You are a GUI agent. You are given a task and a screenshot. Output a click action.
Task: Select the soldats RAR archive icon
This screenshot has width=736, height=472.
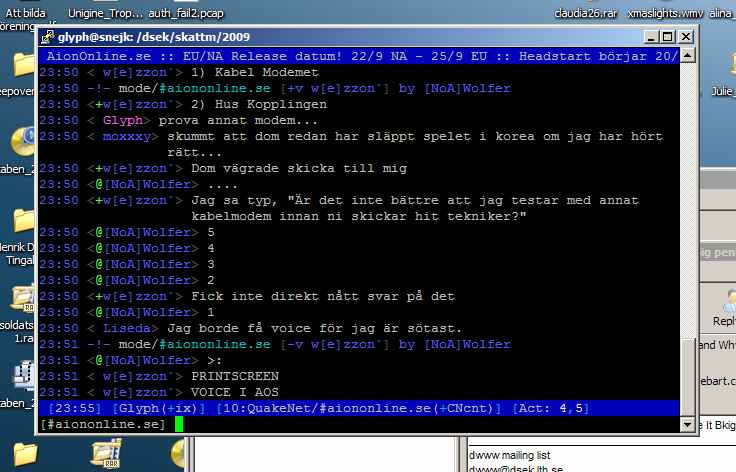pos(23,298)
